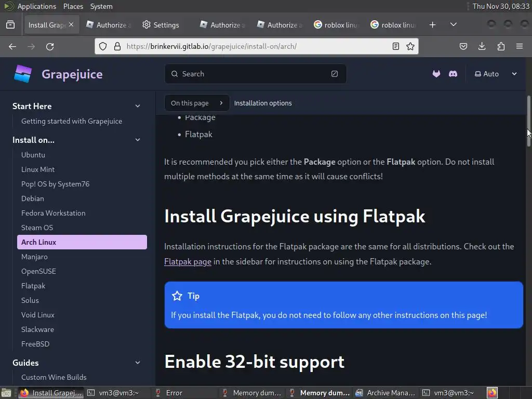Open the GitLab repository icon
Screen dimensions: 532x399
click(436, 74)
